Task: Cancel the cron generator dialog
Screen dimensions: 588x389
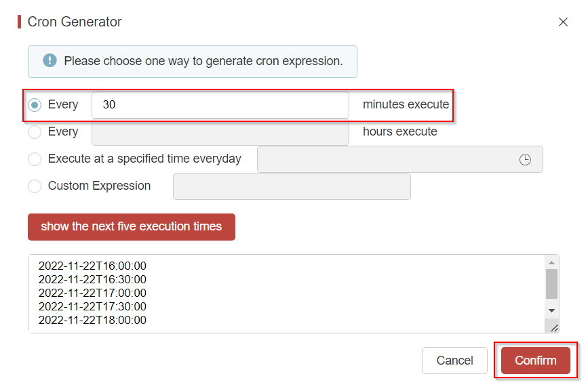Action: point(454,361)
